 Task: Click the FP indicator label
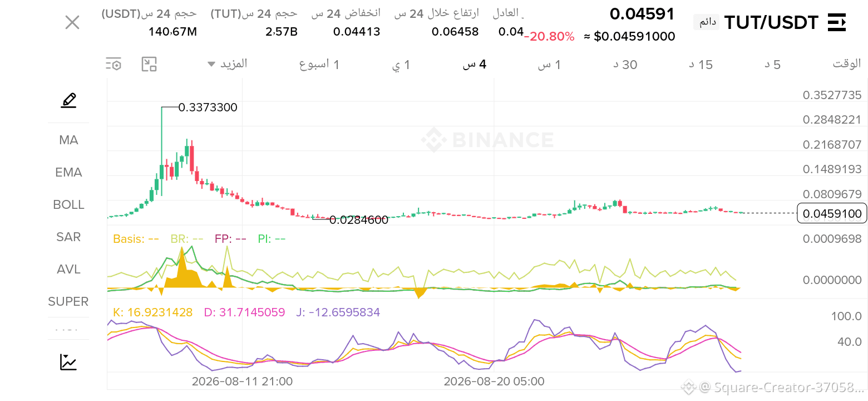coord(230,239)
